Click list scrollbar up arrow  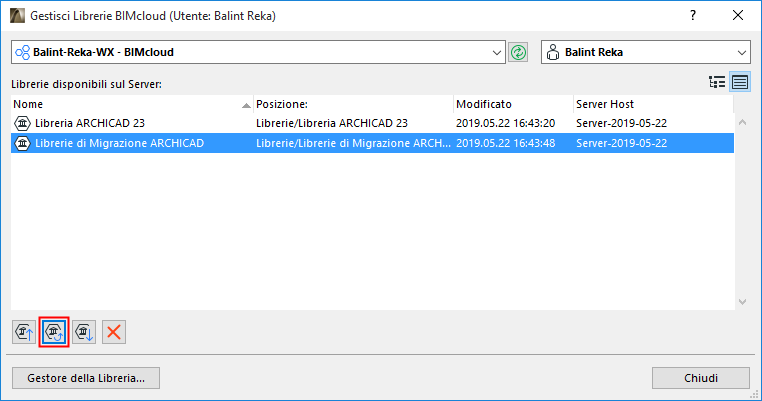click(742, 122)
